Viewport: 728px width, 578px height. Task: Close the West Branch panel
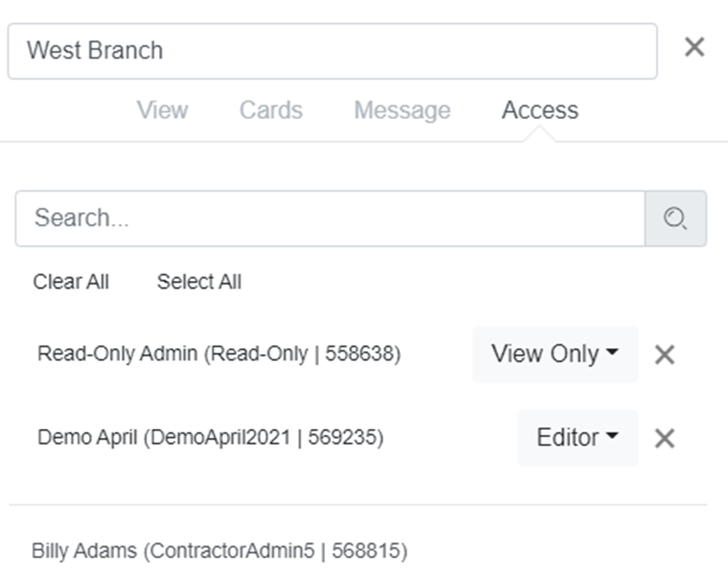694,47
